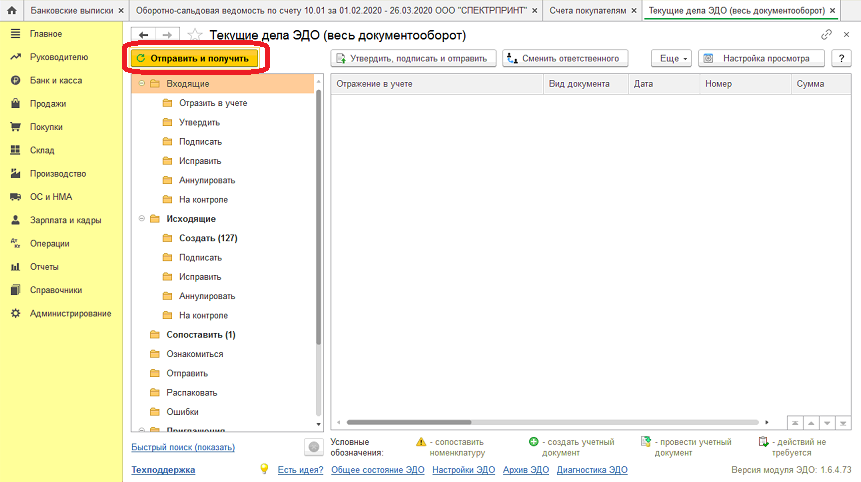Open Банк и касса section

tap(56, 80)
